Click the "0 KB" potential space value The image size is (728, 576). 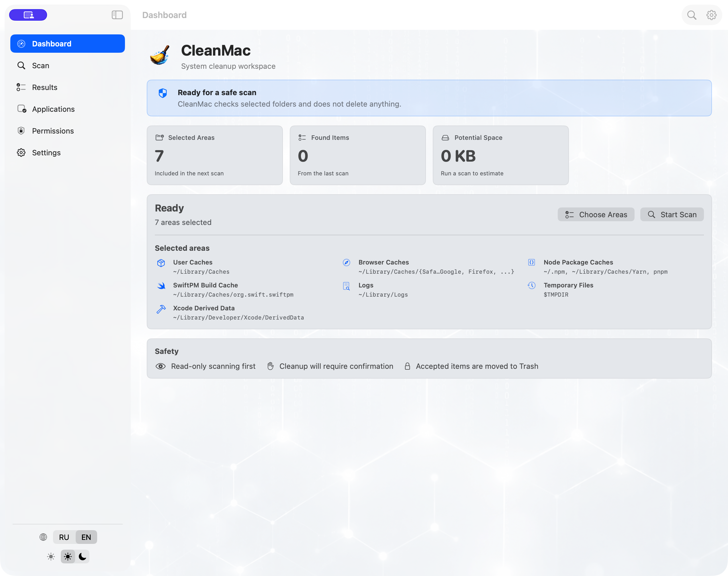458,156
